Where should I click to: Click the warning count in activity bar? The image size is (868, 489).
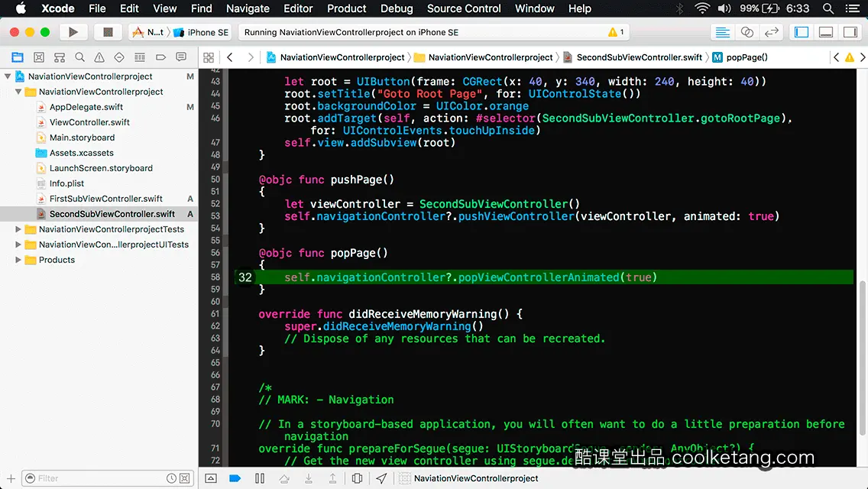click(x=616, y=32)
